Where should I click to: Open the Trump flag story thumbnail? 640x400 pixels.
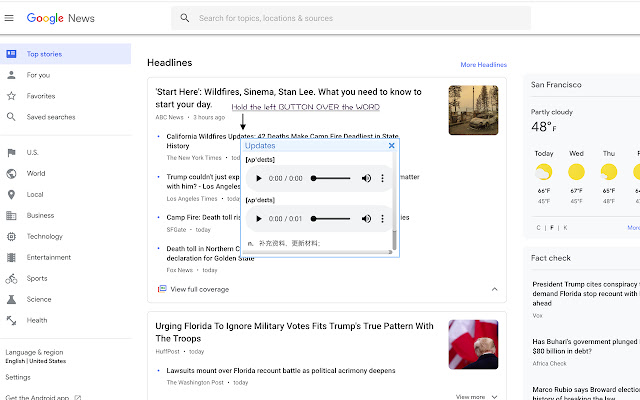pos(473,344)
